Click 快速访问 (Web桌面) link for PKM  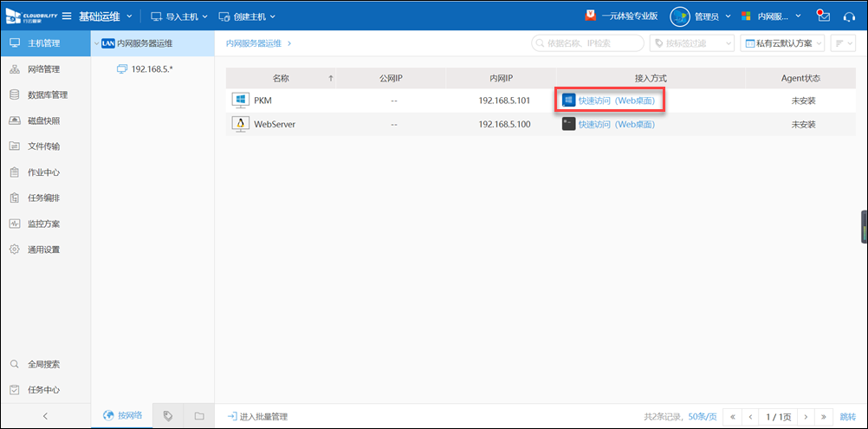[x=616, y=101]
